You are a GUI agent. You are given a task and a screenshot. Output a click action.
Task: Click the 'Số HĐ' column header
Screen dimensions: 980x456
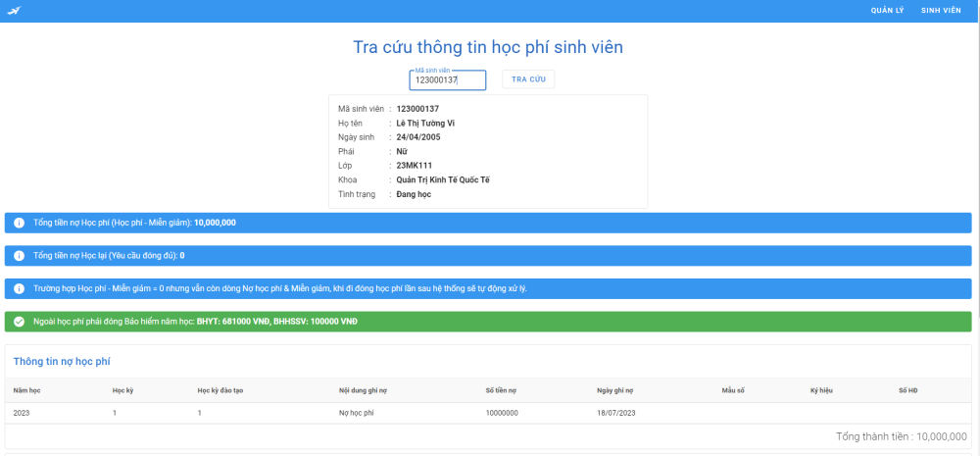click(x=908, y=390)
